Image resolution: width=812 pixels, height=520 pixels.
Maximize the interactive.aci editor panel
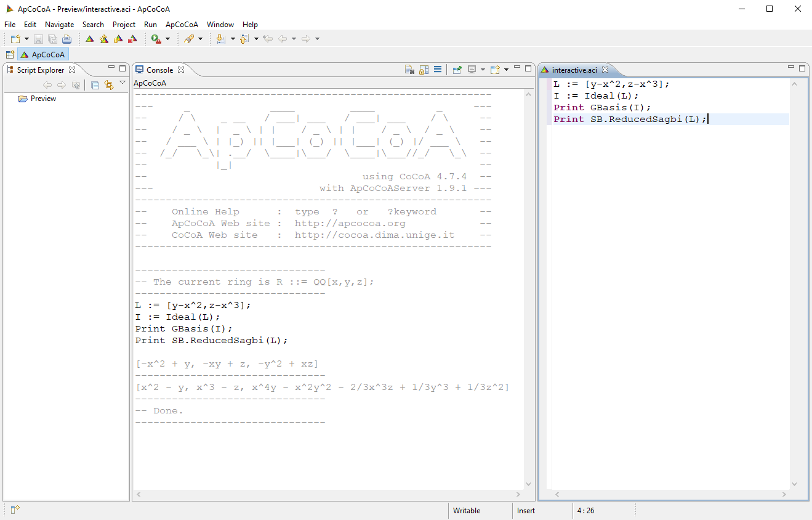click(x=802, y=68)
